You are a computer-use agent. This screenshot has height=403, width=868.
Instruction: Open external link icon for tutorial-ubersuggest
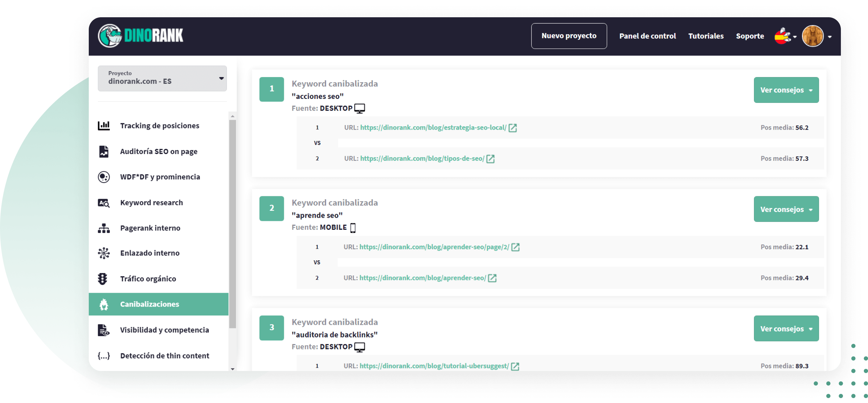pos(515,366)
